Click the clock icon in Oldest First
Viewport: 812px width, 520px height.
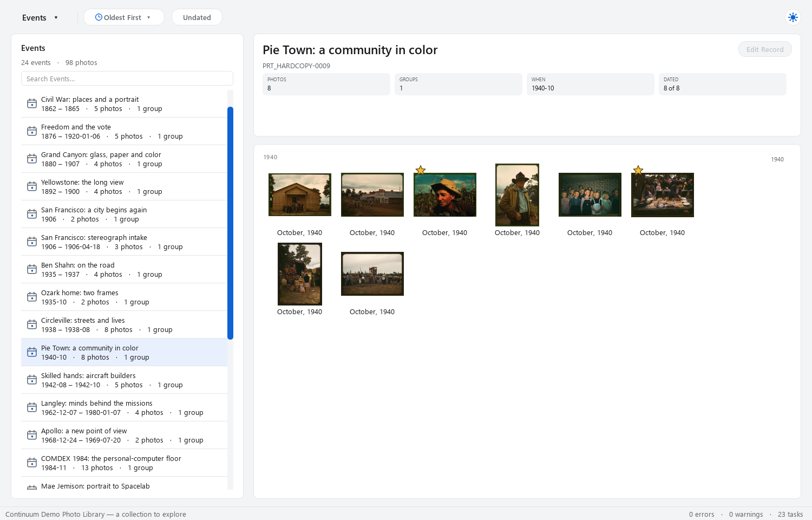pyautogui.click(x=99, y=17)
